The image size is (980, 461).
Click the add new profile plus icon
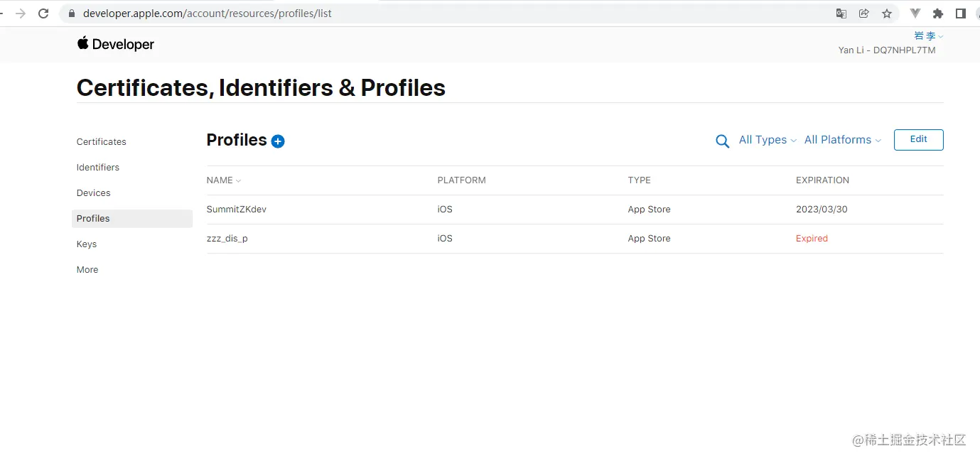pos(278,141)
